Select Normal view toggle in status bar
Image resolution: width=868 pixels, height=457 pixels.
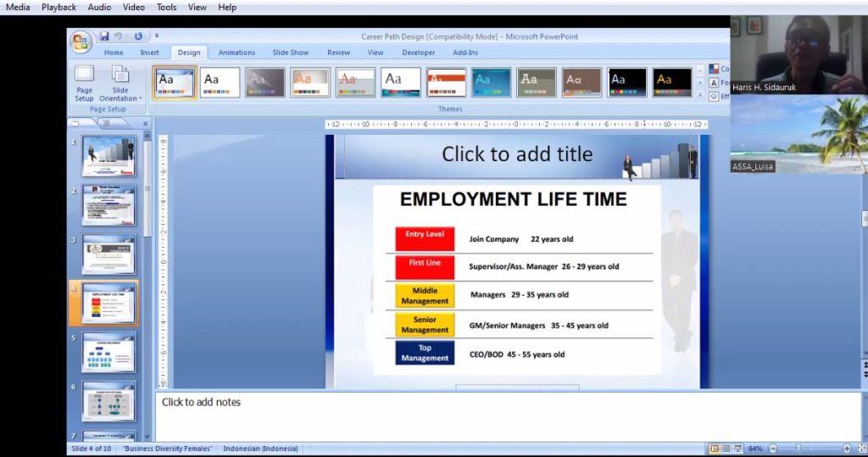pyautogui.click(x=715, y=449)
